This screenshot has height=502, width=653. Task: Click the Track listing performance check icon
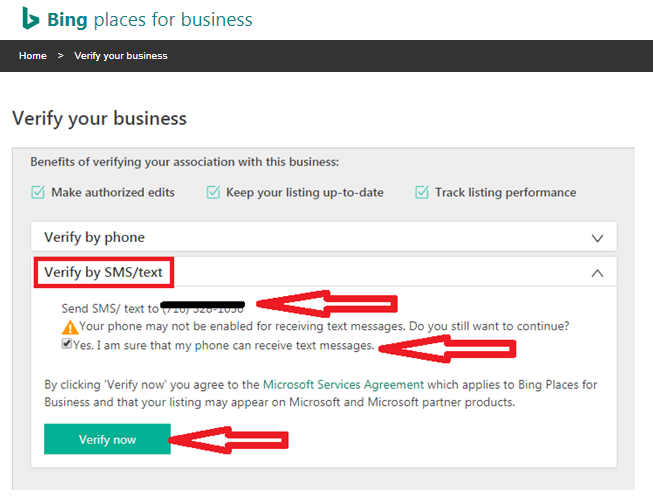(x=422, y=192)
